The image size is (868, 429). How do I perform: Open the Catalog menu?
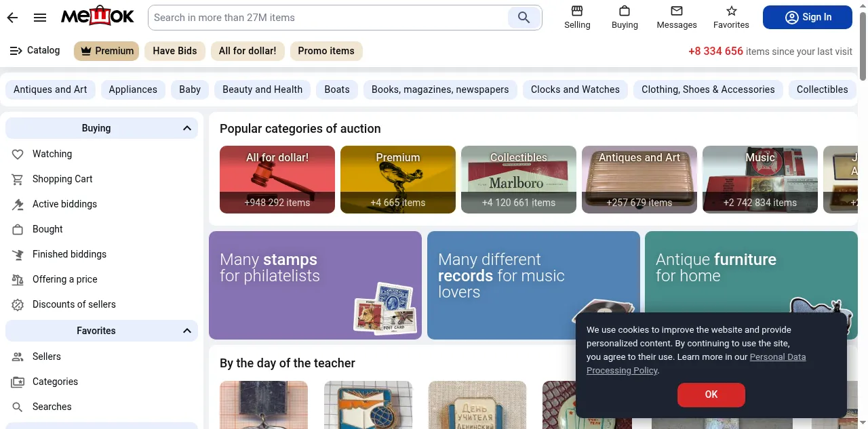coord(35,51)
